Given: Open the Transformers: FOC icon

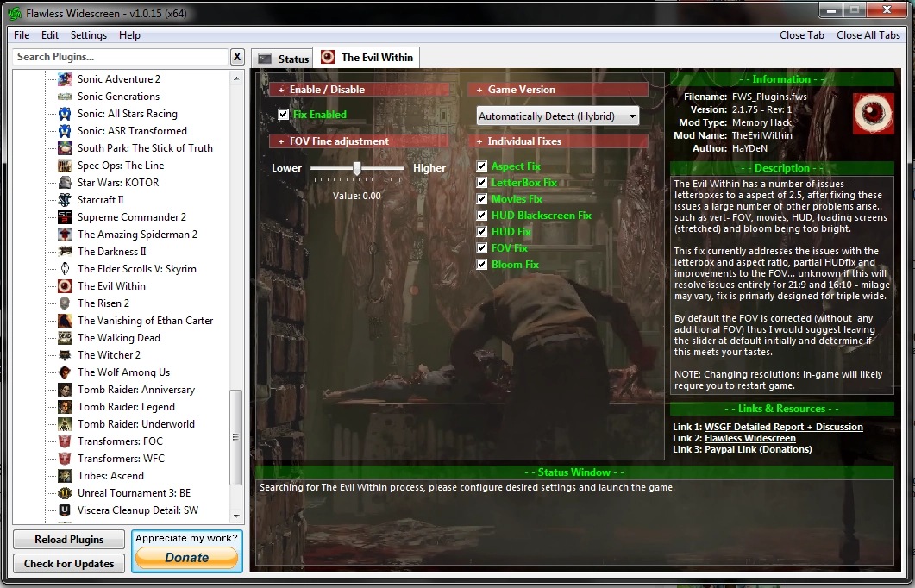Looking at the screenshot, I should [x=65, y=441].
